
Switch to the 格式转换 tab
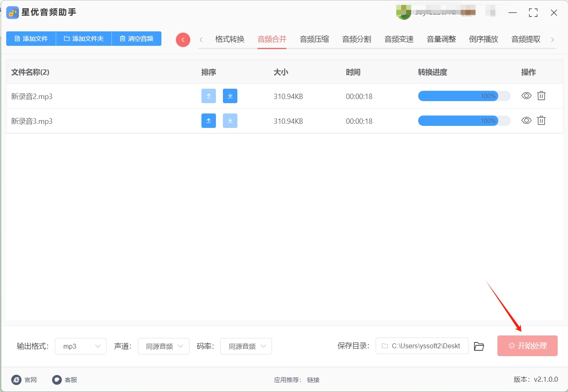point(230,39)
